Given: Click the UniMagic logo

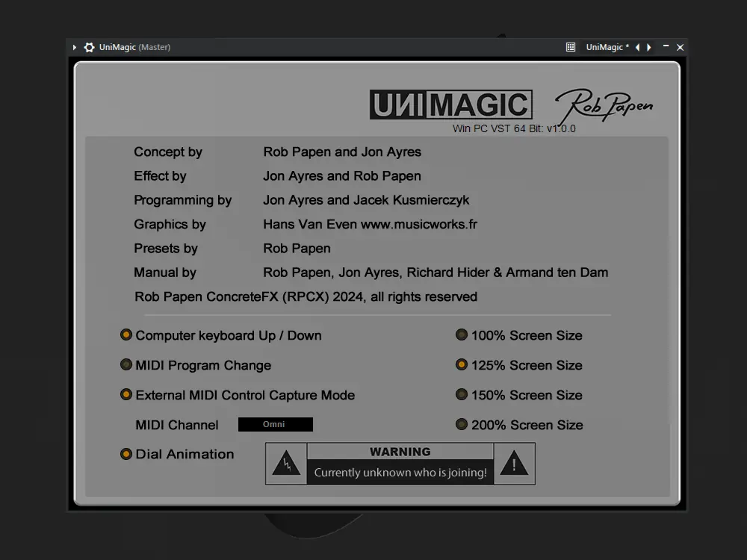Looking at the screenshot, I should (450, 105).
